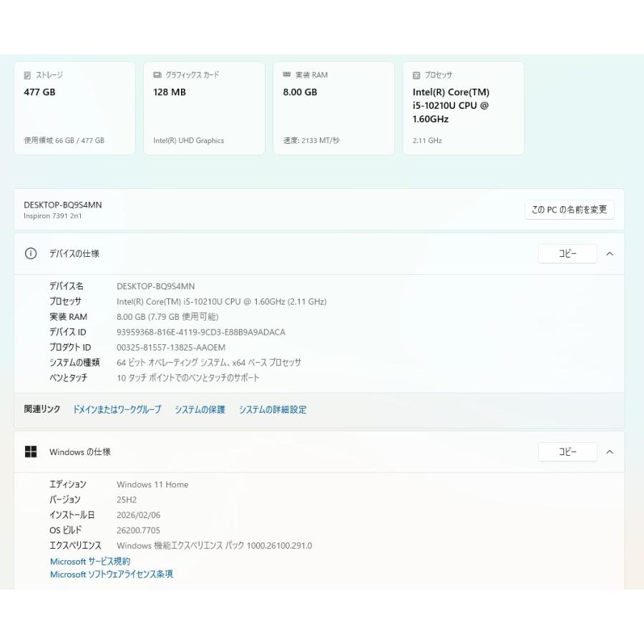Click 速度: 2133 MT/秒 text
The width and height of the screenshot is (644, 644).
tap(311, 140)
